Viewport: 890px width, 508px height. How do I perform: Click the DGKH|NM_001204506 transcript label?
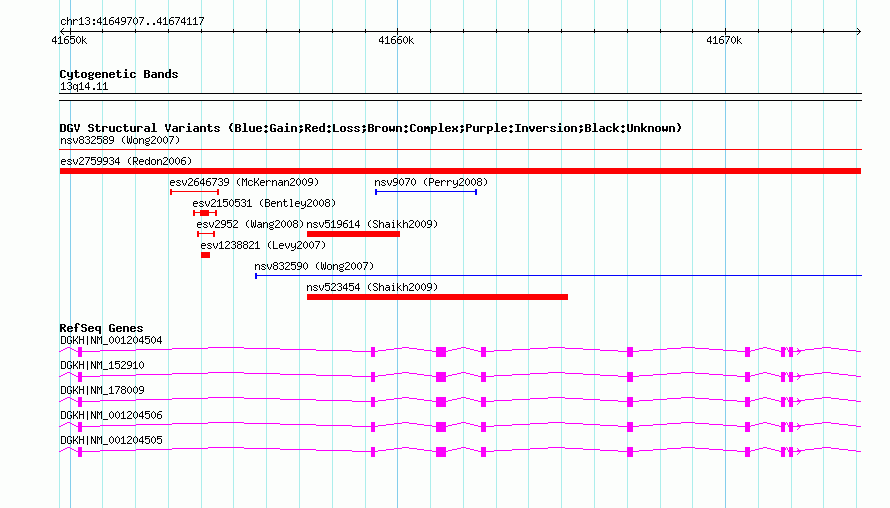pos(111,415)
